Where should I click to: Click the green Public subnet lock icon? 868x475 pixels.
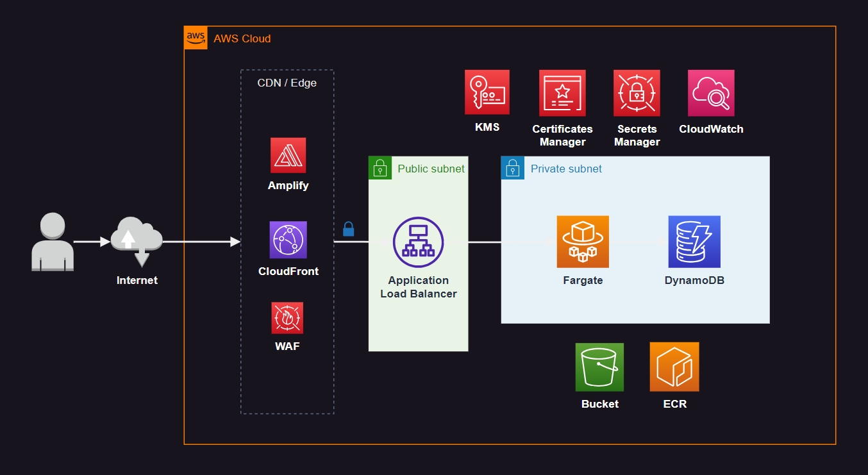pyautogui.click(x=380, y=168)
